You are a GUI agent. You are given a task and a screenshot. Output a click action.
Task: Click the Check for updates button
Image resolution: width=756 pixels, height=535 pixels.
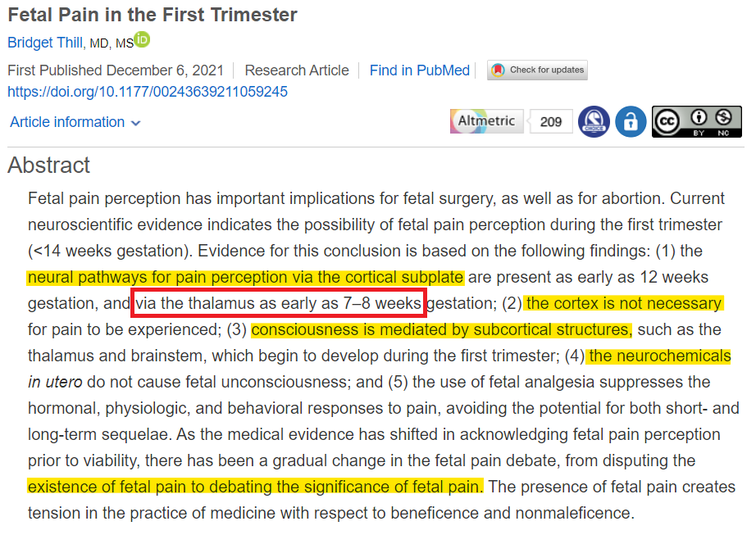click(x=537, y=70)
